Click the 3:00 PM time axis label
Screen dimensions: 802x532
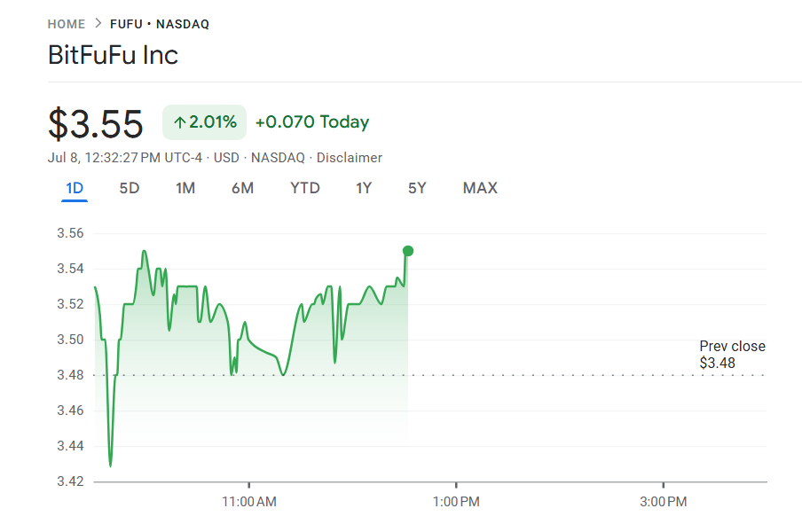pyautogui.click(x=664, y=502)
